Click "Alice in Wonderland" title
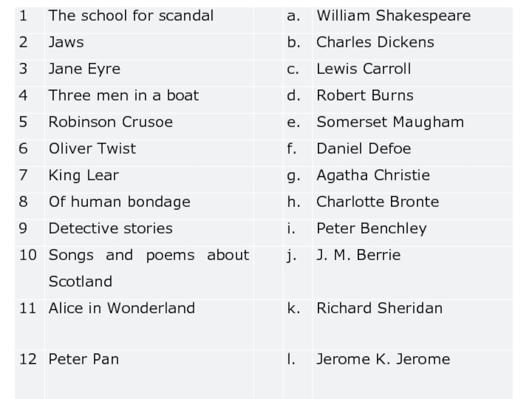 [x=122, y=308]
